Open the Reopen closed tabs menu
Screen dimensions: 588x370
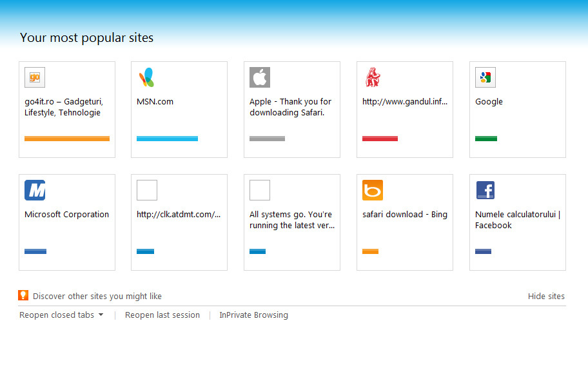point(57,315)
